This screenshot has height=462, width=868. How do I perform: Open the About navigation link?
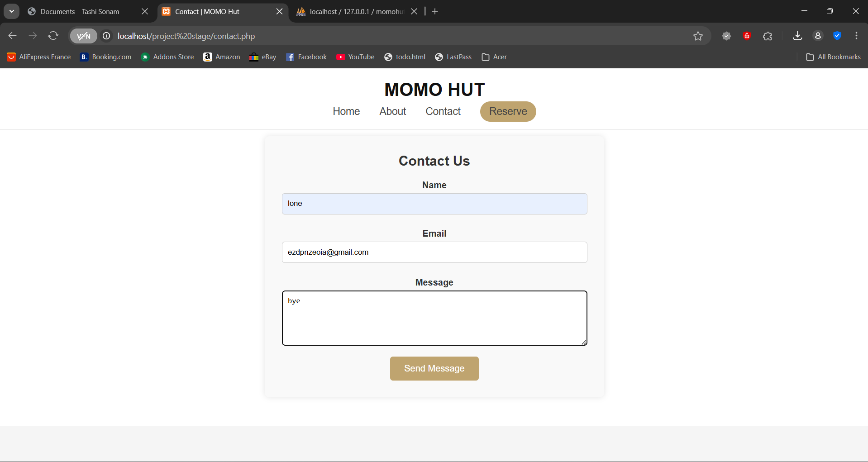[392, 112]
